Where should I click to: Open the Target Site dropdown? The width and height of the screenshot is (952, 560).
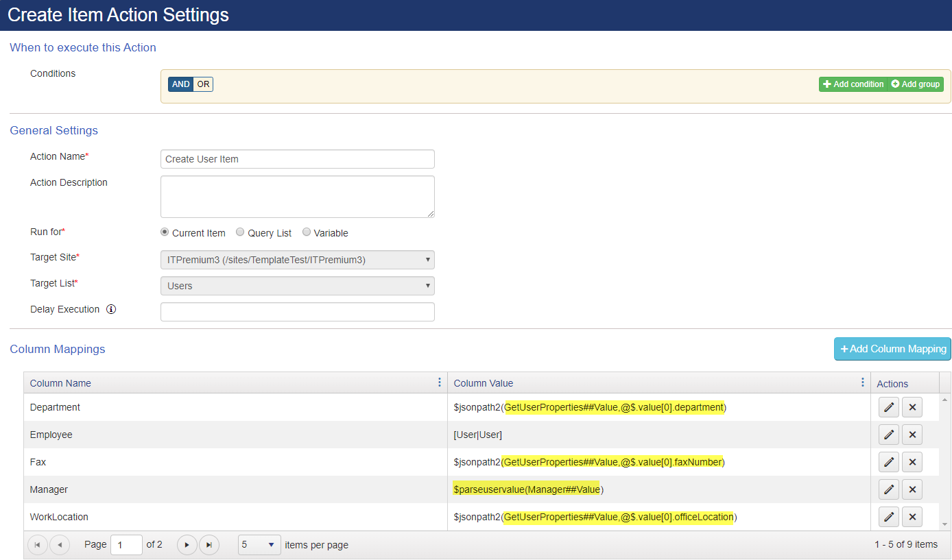coord(297,260)
